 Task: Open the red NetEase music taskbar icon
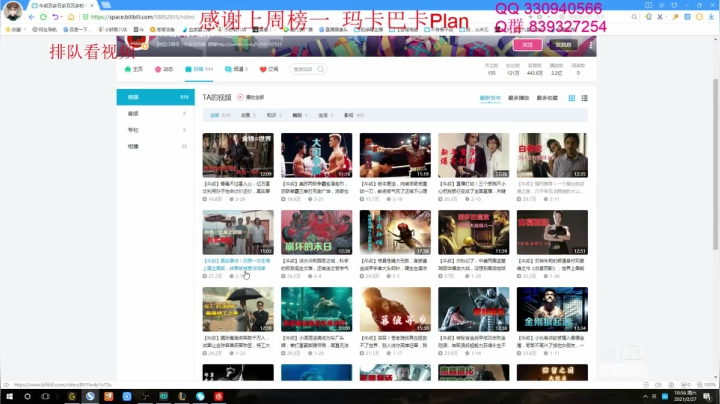point(219,396)
